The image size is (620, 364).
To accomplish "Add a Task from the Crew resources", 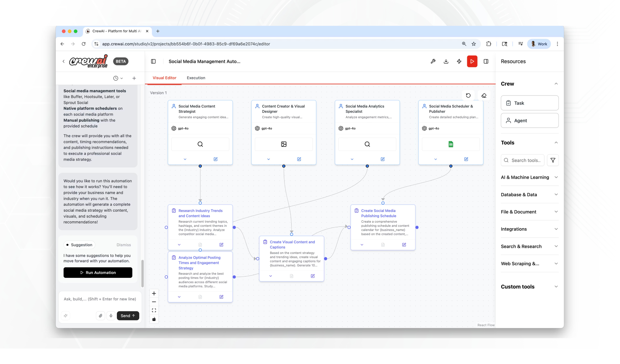I will click(x=530, y=103).
